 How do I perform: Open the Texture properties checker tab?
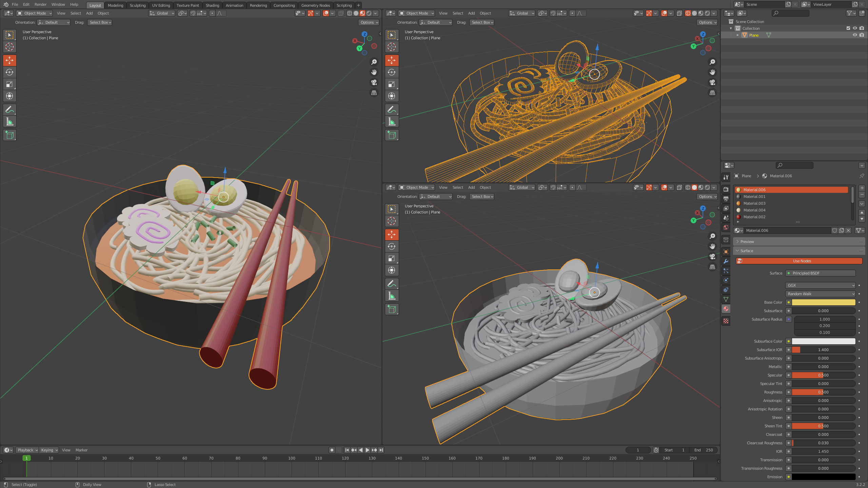(x=726, y=321)
